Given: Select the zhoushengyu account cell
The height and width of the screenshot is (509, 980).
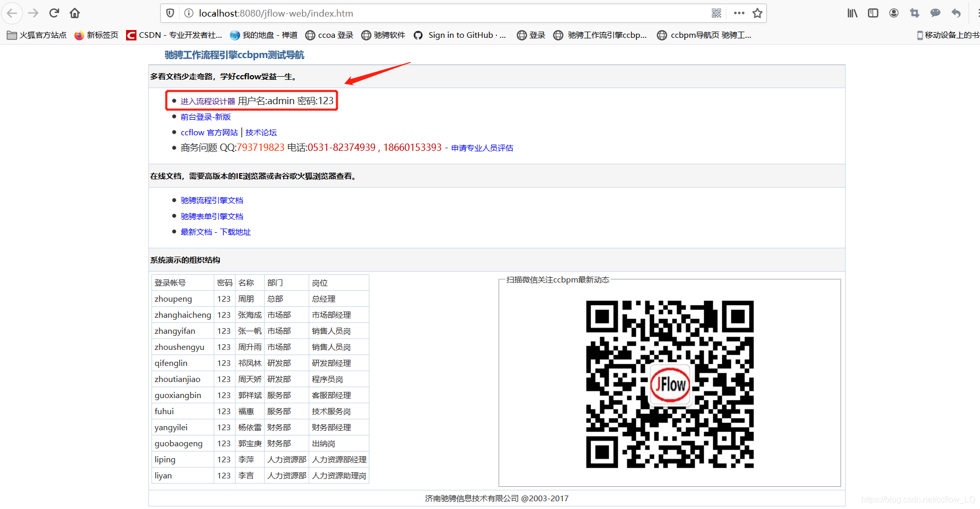Looking at the screenshot, I should point(183,347).
